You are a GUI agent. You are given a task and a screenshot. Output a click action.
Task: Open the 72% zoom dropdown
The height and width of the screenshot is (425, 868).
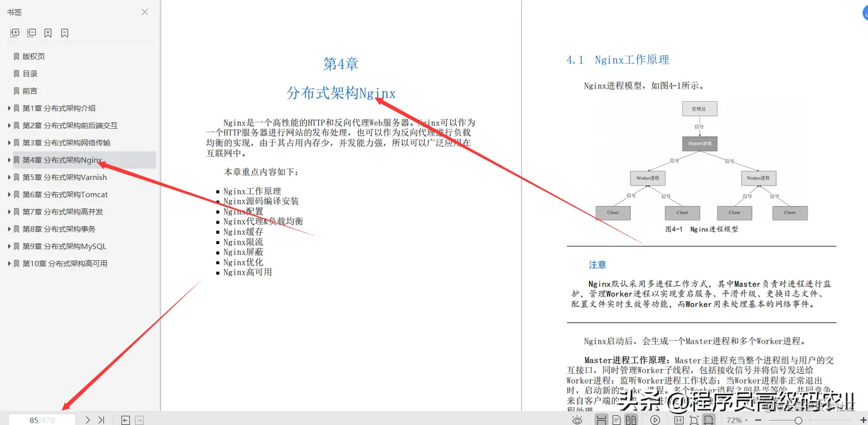point(737,420)
